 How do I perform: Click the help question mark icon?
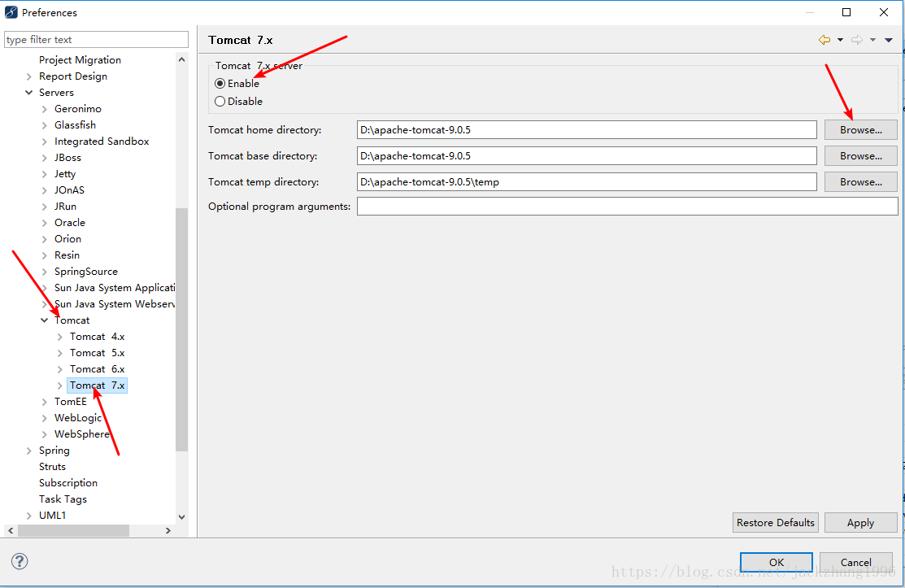20,561
